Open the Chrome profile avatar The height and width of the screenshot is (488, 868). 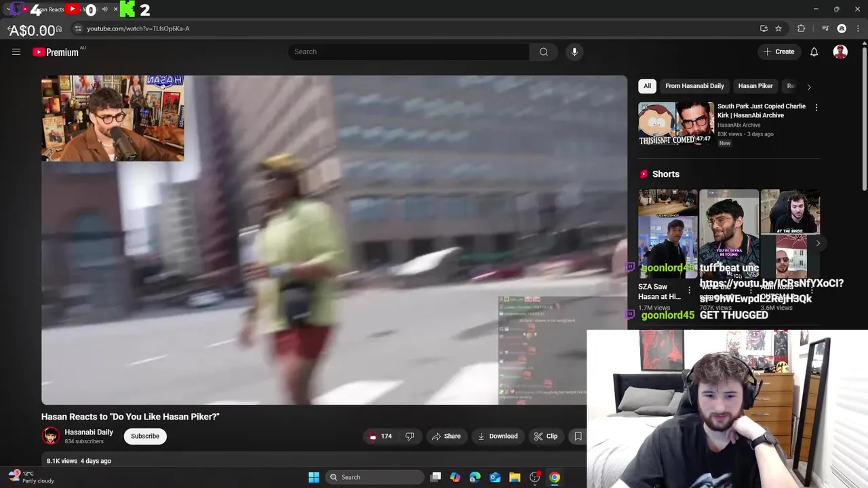point(842,28)
